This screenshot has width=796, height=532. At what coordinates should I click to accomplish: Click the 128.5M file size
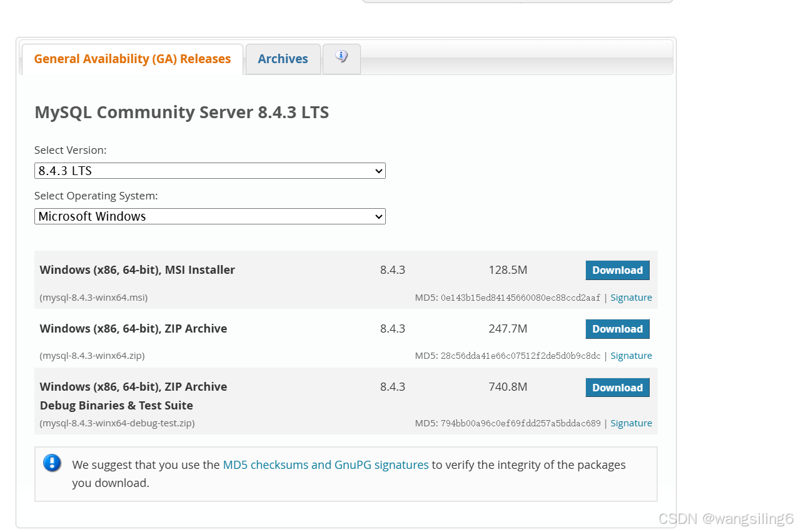508,270
